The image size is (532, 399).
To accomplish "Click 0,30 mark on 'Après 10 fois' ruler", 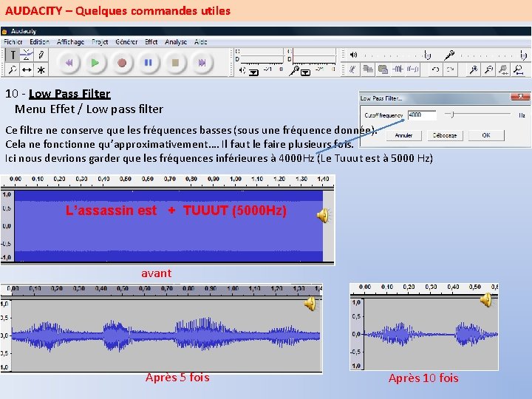I will tap(431, 287).
